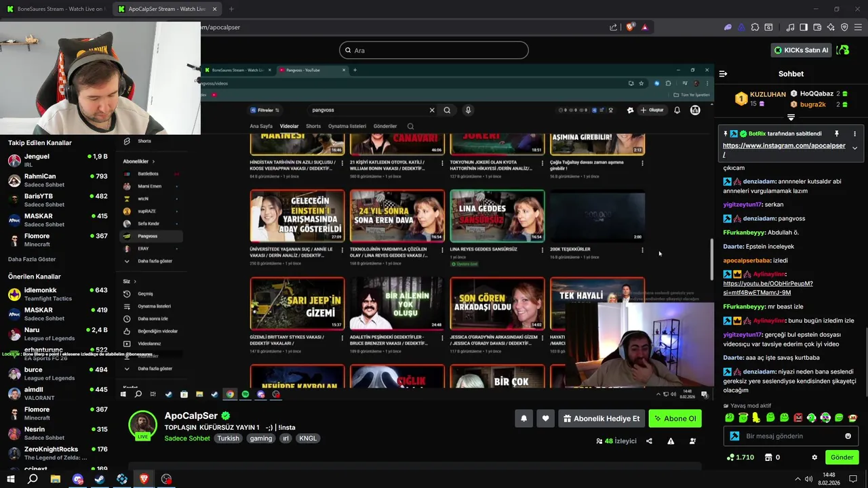Click the ApoCalpSer live channel avatar
Viewport: 868px width, 488px height.
coord(143,425)
